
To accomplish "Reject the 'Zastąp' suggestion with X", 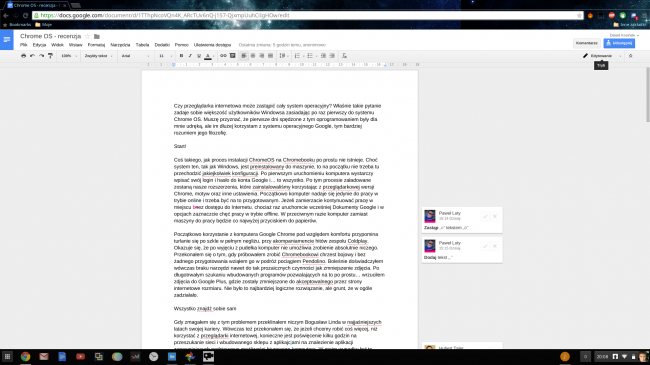I will coord(495,216).
